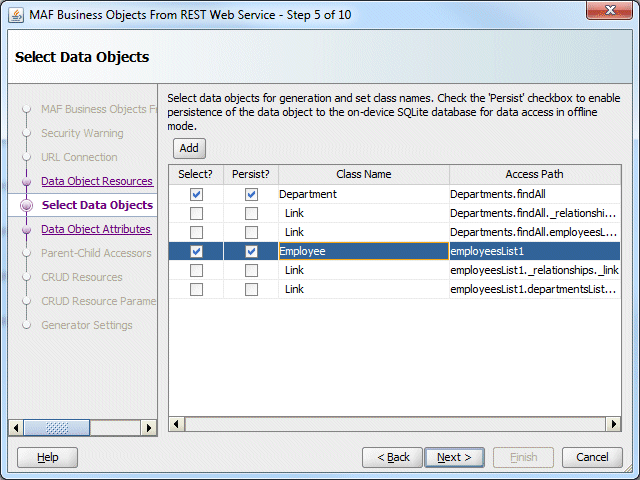640x480 pixels.
Task: Click steps panel scrollbar right arrow
Action: (x=149, y=428)
